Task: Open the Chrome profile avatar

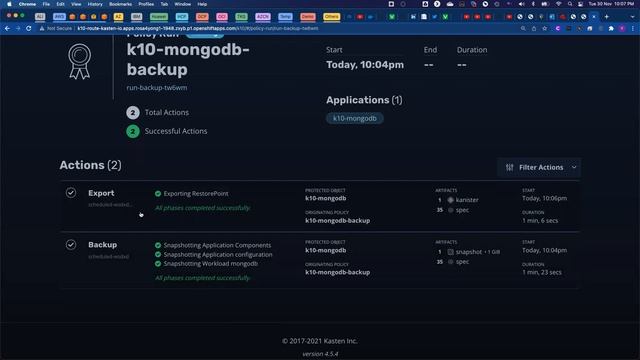Action: pos(622,29)
